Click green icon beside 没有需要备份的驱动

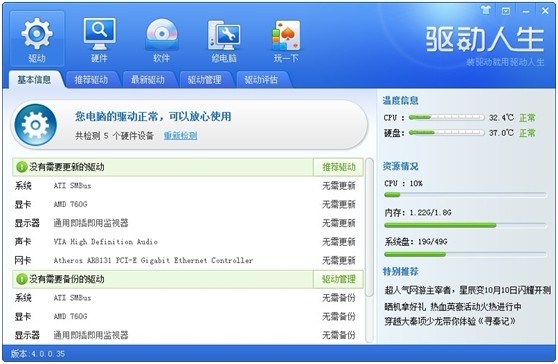22,279
